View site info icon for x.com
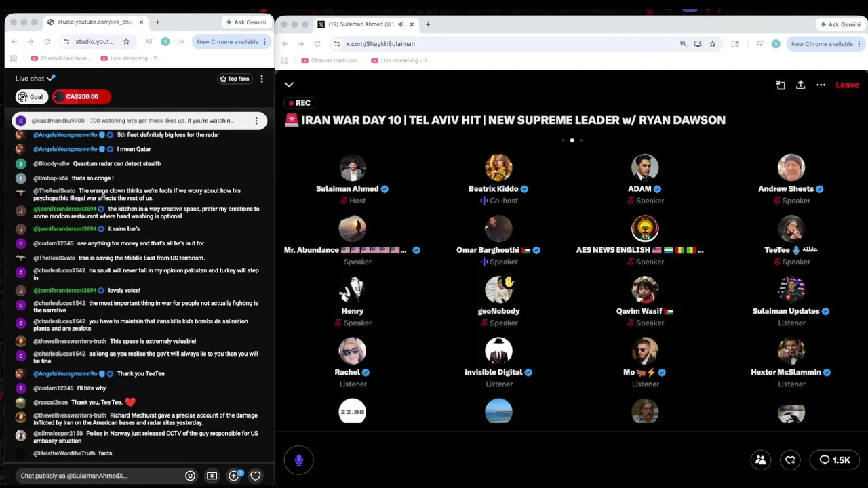The image size is (868, 488). pyautogui.click(x=337, y=44)
